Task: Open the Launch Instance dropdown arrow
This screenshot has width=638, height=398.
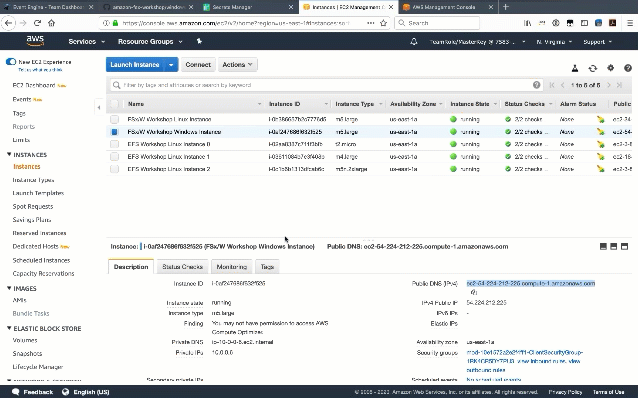Action: 171,64
